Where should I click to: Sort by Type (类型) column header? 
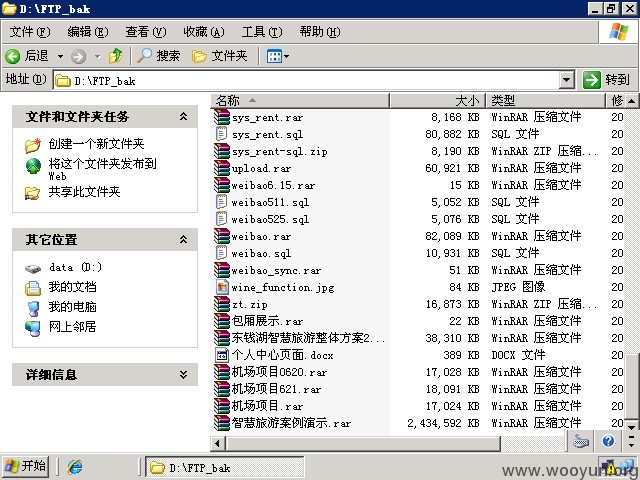pos(545,100)
